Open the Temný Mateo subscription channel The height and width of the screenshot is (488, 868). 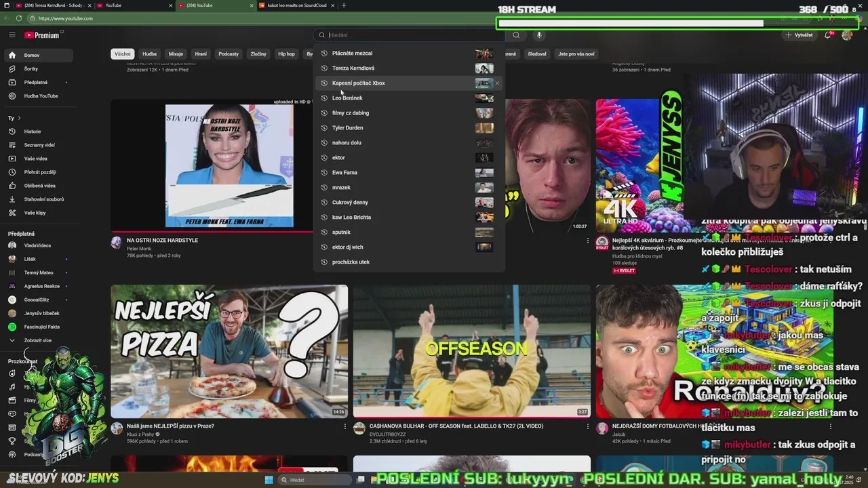coord(39,272)
